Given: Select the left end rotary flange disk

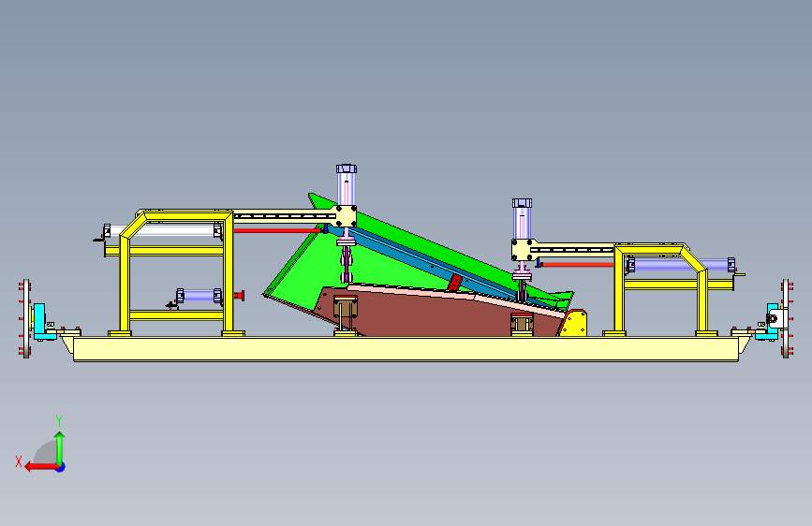Looking at the screenshot, I should click(x=26, y=318).
